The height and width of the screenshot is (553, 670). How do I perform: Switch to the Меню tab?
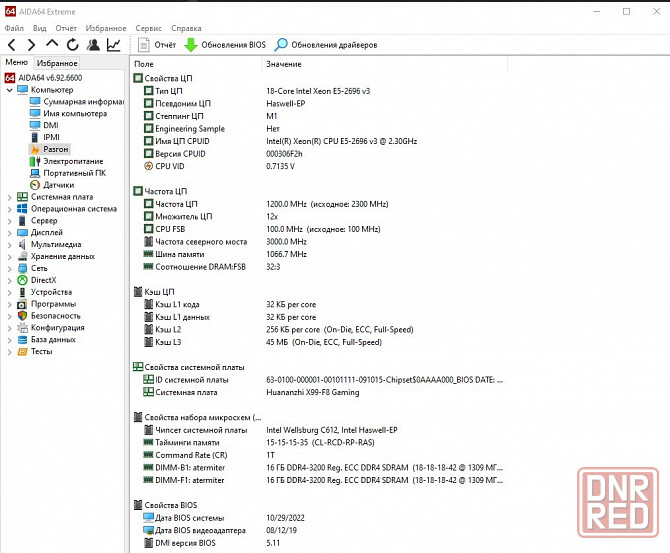click(16, 62)
